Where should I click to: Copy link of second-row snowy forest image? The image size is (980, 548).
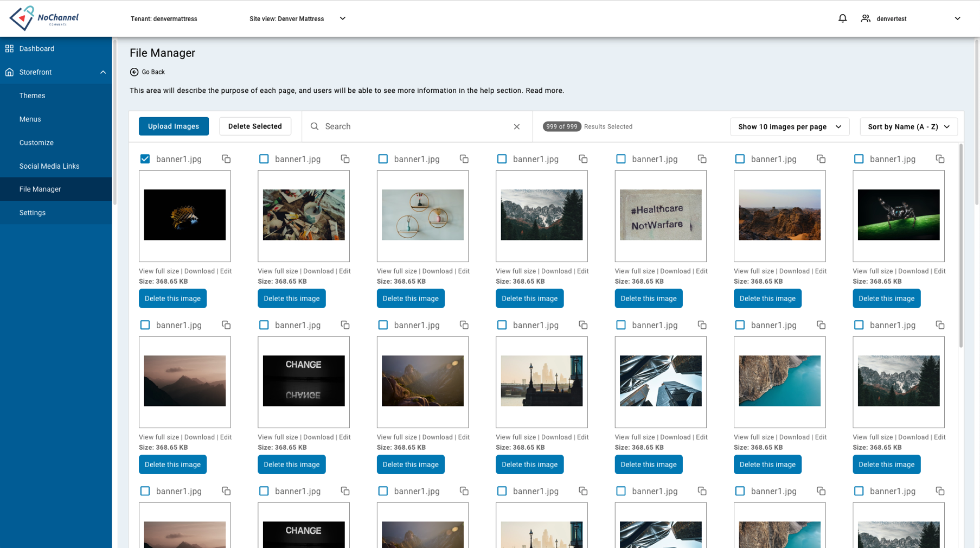940,325
